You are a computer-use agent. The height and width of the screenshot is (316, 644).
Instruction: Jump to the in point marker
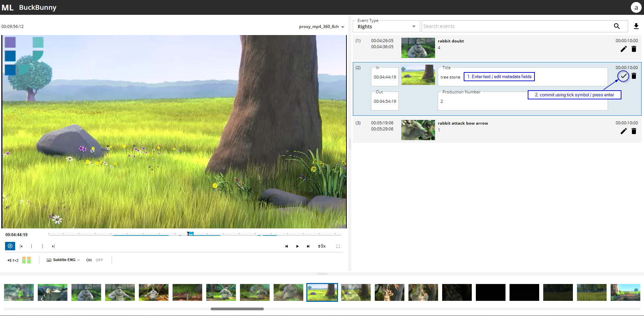(x=21, y=246)
